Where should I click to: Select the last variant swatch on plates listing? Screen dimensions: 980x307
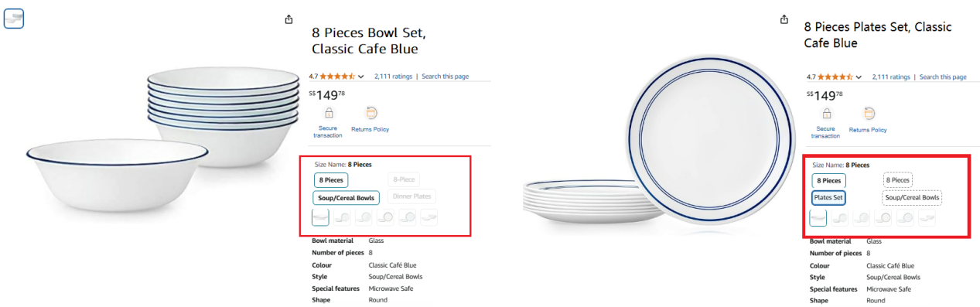(927, 217)
